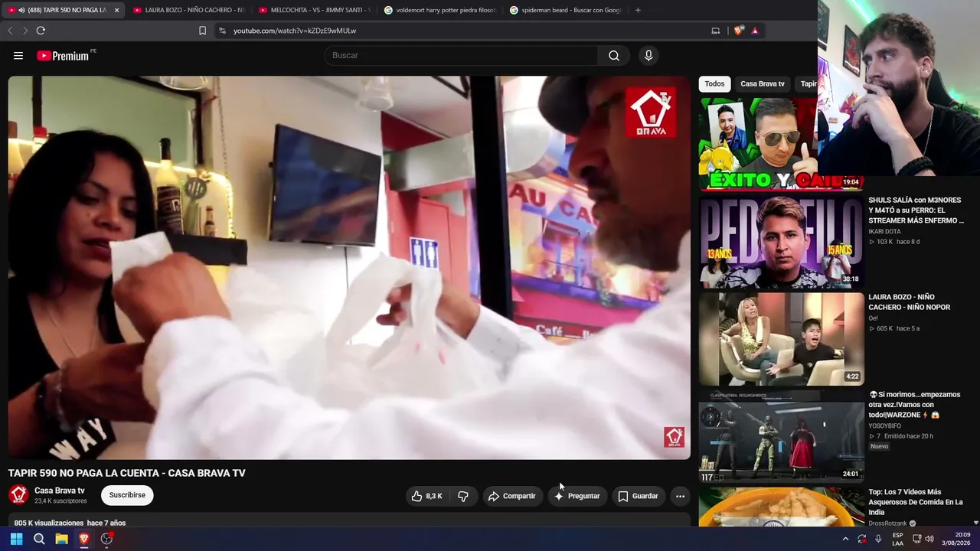Select the Todos filter chip
980x551 pixels.
(714, 83)
